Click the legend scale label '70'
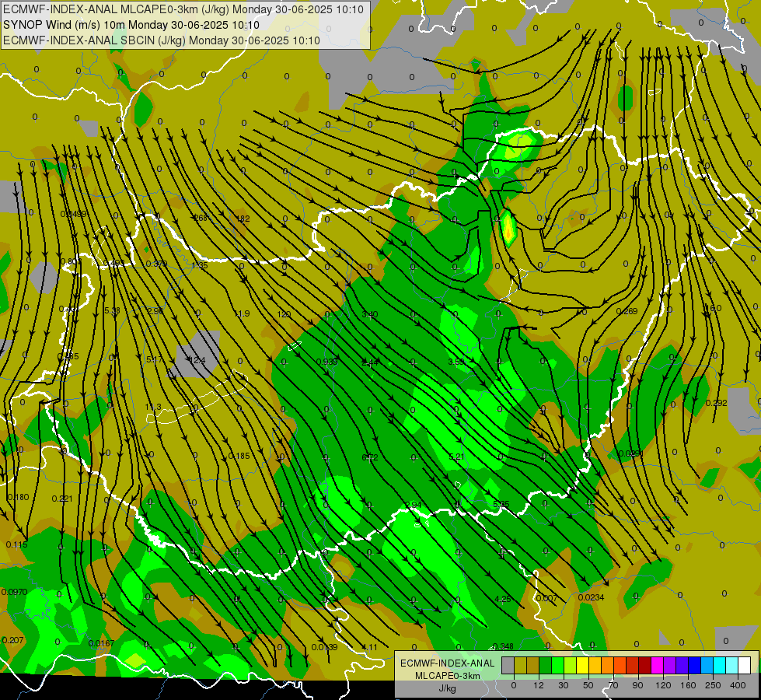The height and width of the screenshot is (700, 761). (x=613, y=685)
